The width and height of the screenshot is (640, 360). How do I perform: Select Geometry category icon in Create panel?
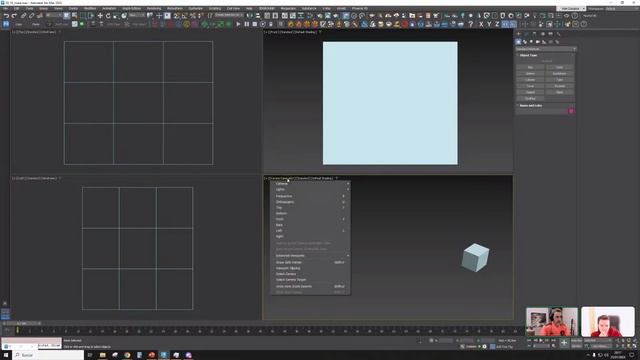point(518,42)
